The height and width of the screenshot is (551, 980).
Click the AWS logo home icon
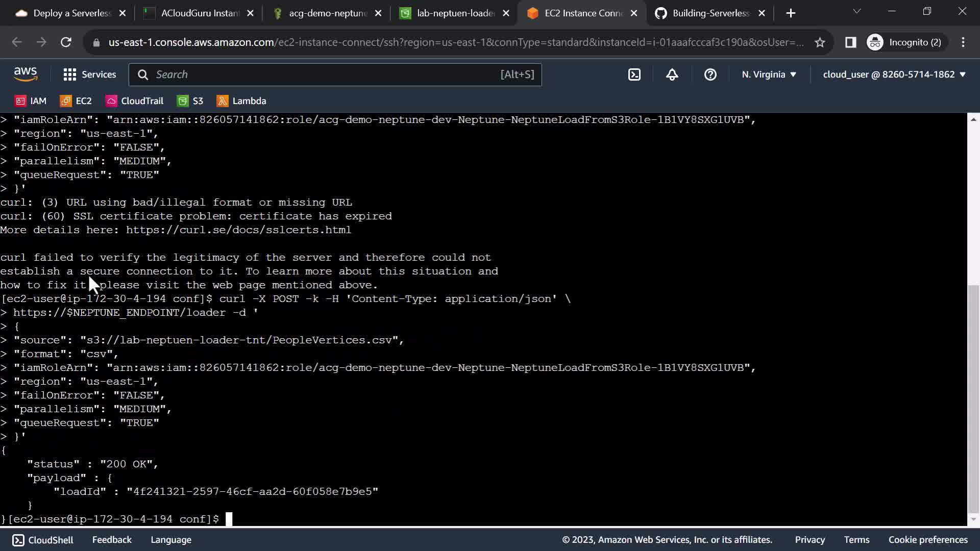click(x=26, y=74)
